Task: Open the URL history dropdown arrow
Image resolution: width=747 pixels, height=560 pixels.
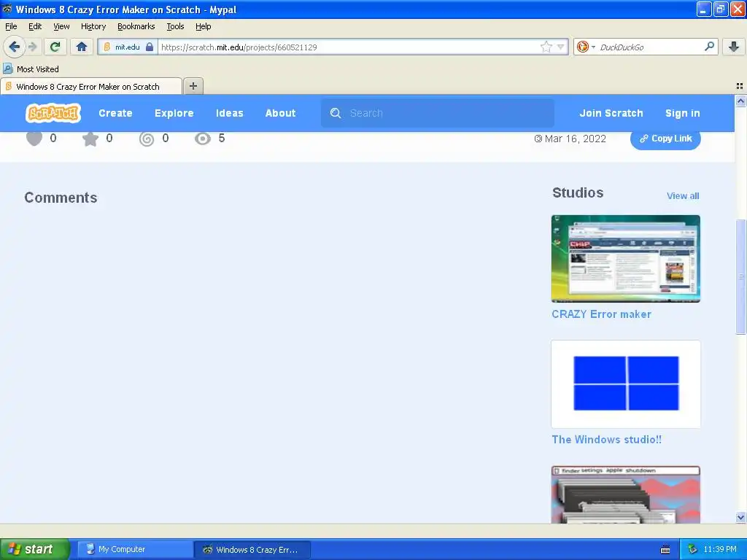Action: [561, 47]
